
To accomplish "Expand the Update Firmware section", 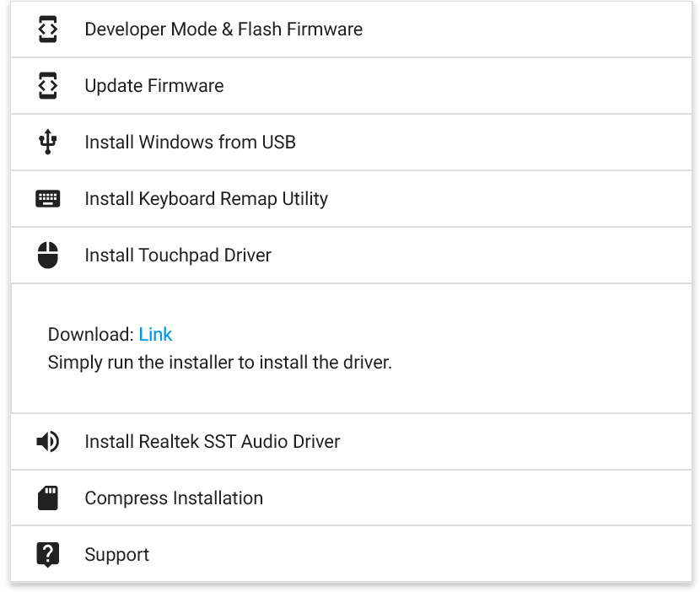I will [153, 85].
